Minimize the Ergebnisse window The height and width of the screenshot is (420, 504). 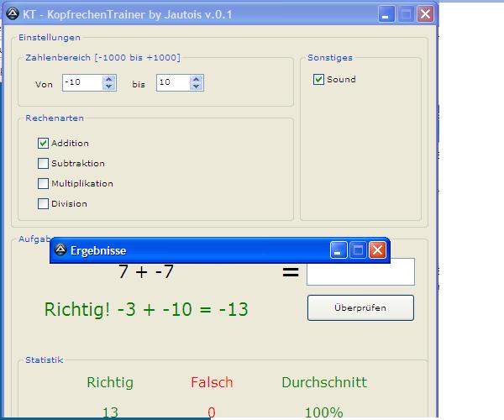tap(339, 250)
